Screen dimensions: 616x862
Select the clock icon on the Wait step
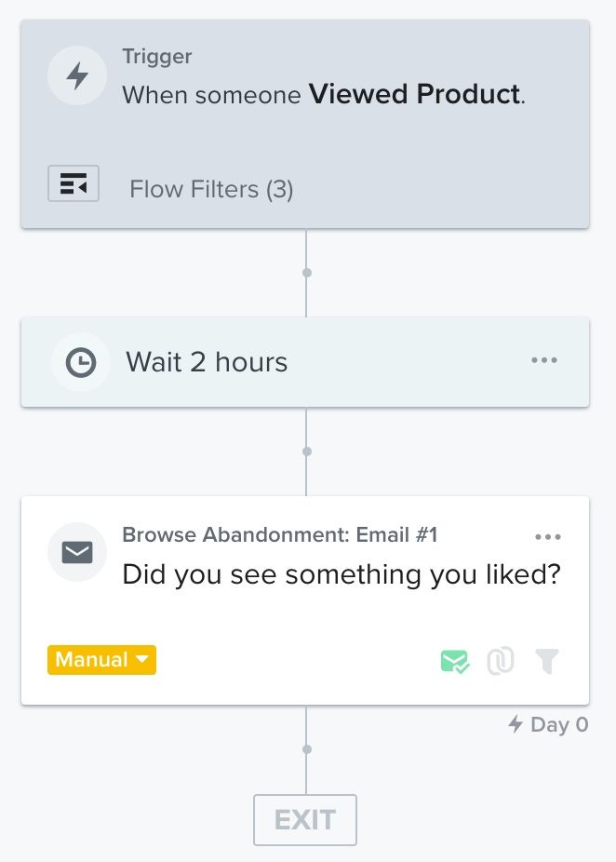click(81, 362)
